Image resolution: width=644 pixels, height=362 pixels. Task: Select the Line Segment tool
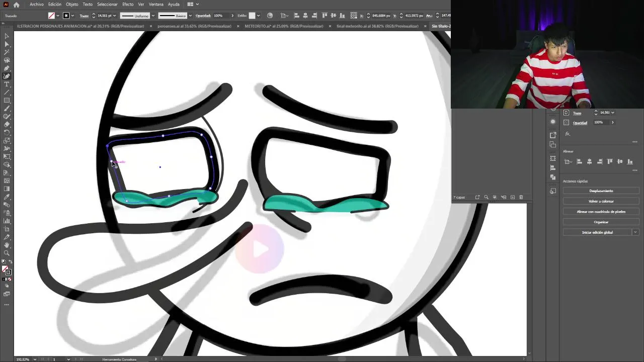coord(7,93)
